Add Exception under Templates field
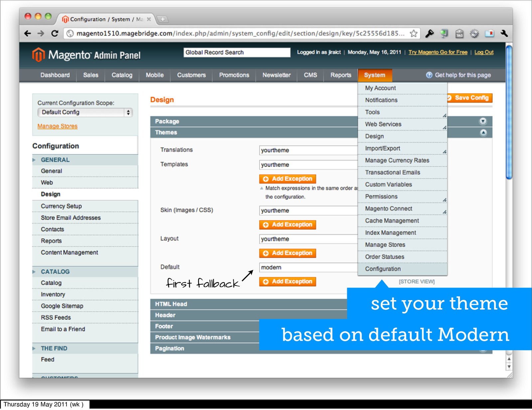The height and width of the screenshot is (410, 532). click(288, 179)
